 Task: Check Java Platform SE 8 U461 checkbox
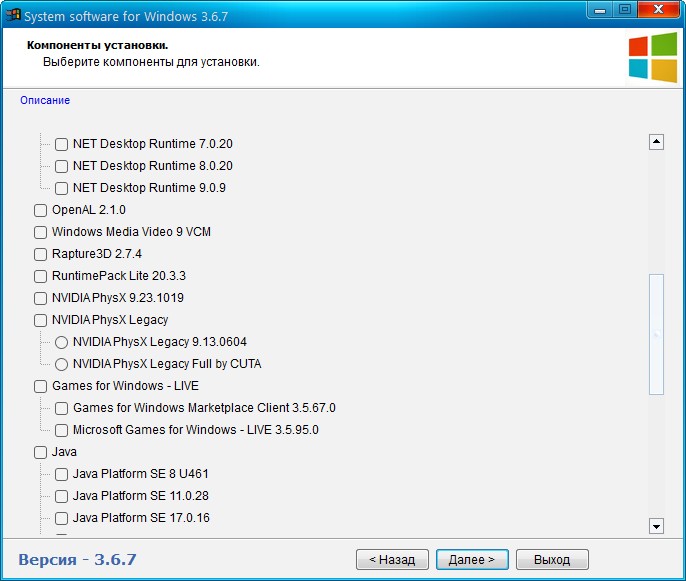(61, 474)
